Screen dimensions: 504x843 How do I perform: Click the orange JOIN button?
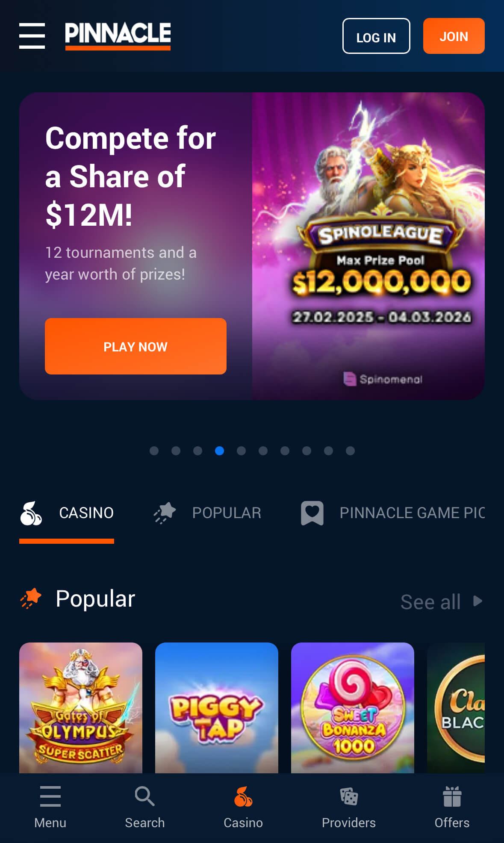coord(454,36)
